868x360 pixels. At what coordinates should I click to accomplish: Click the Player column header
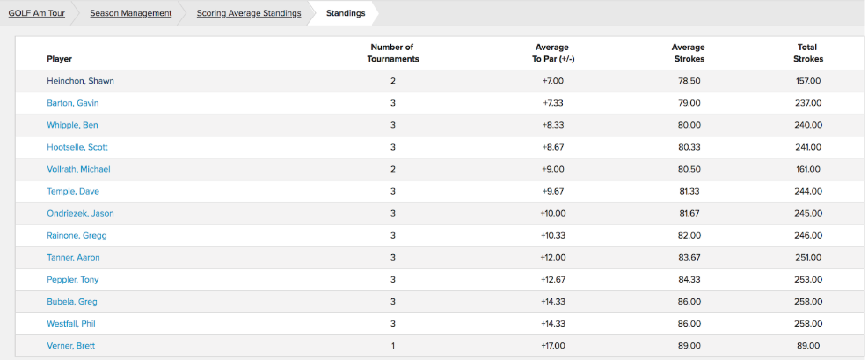pos(59,59)
